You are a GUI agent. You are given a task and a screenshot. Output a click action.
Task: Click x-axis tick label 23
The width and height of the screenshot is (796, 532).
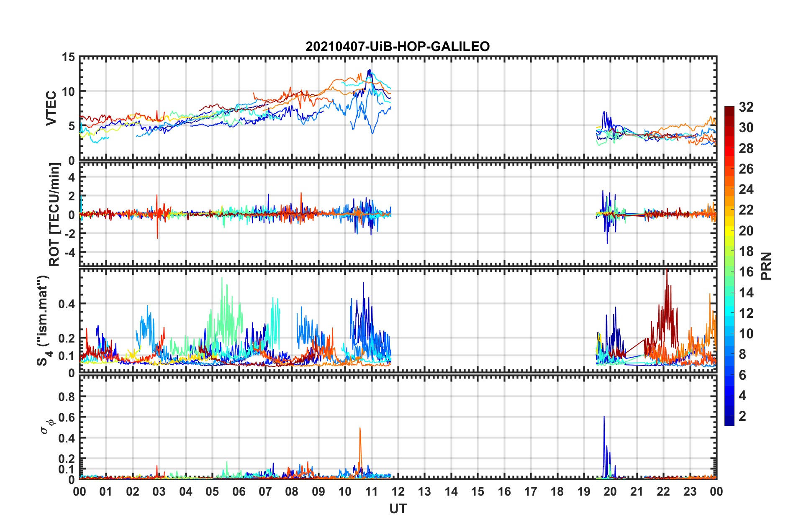tap(690, 491)
